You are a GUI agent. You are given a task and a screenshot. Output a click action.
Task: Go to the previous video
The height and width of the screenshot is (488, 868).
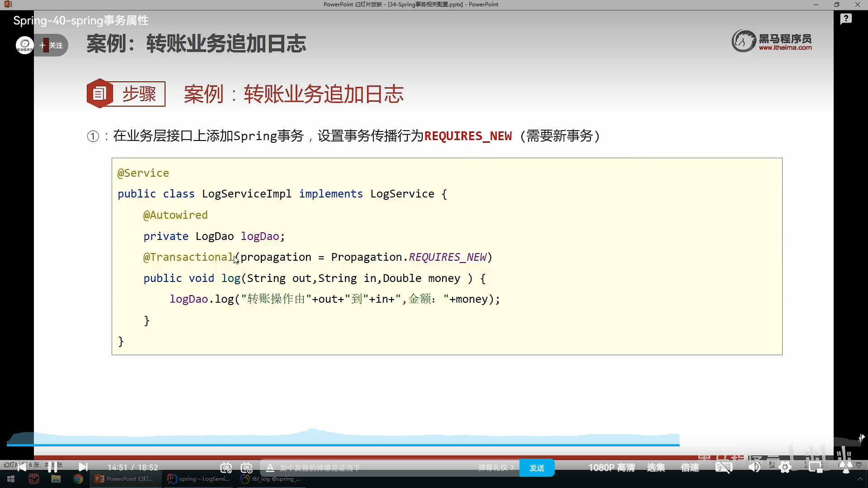click(x=21, y=467)
